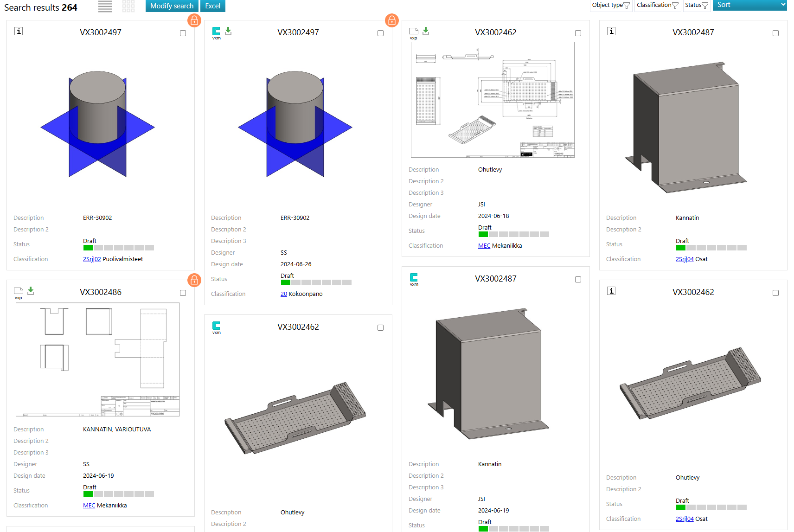Select the checkbox on the Mekaniikka VX3002462 drawing card
Screen dimensions: 794x532
click(x=578, y=33)
